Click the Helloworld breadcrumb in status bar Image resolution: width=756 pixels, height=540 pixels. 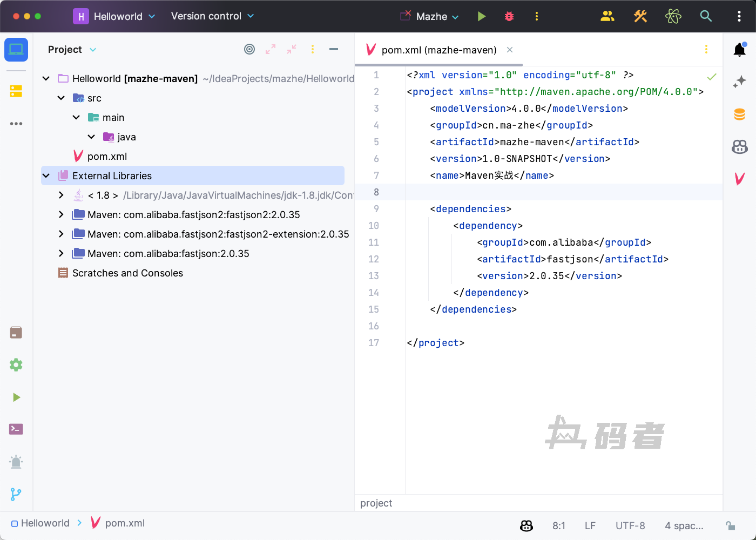pos(45,523)
